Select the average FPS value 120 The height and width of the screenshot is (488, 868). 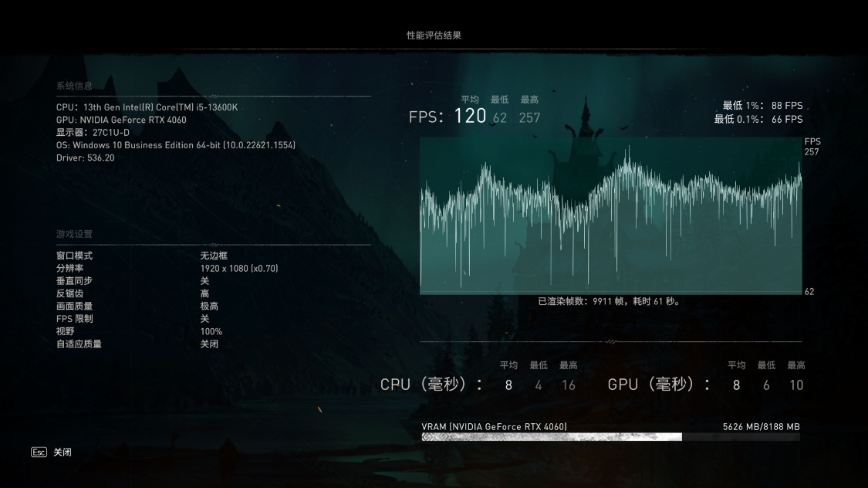point(470,116)
